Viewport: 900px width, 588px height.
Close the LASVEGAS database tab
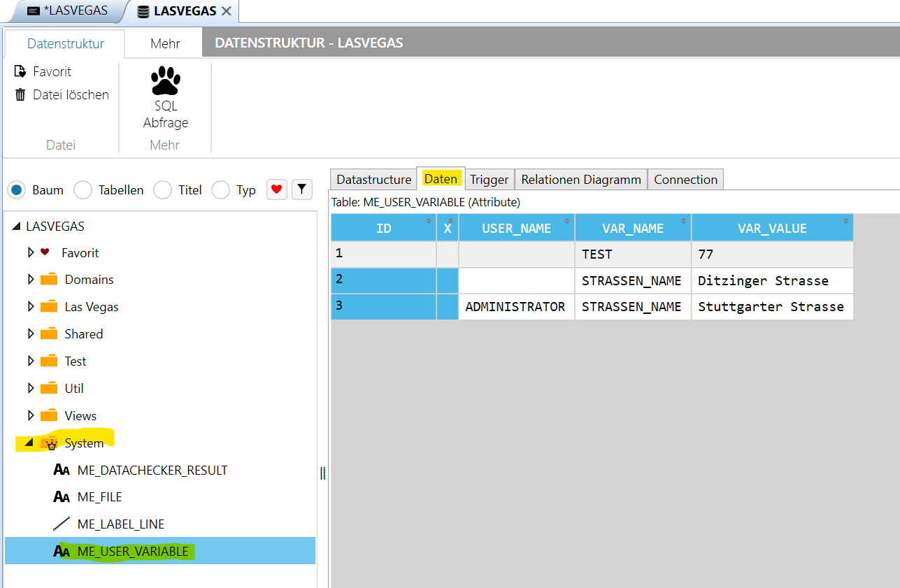226,11
